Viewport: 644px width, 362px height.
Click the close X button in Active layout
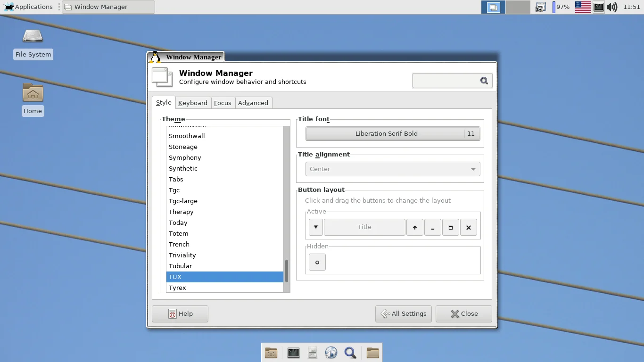tap(469, 227)
